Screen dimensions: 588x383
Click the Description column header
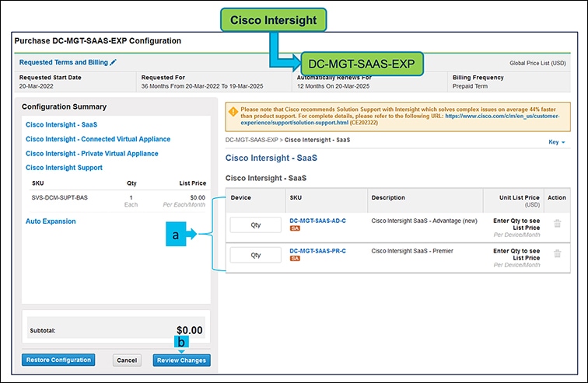coord(388,197)
